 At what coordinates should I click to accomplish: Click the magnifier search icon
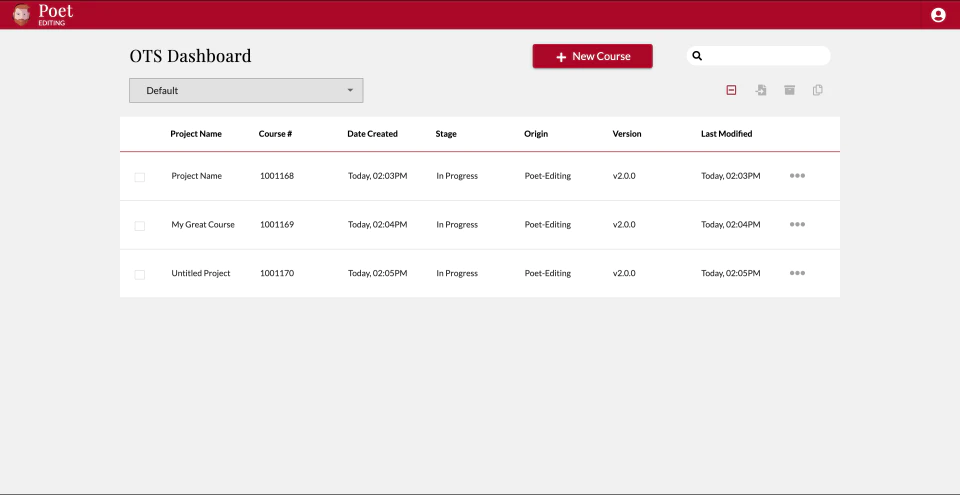pos(697,56)
